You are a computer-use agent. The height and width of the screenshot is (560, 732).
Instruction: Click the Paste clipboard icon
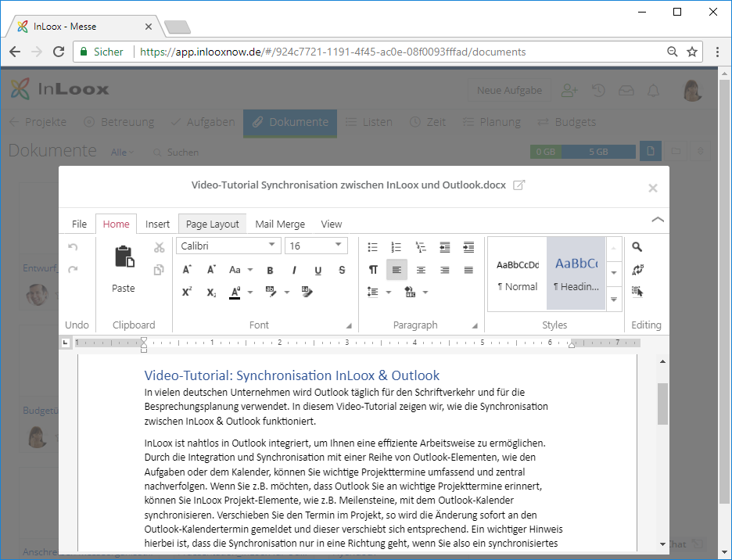(x=124, y=257)
